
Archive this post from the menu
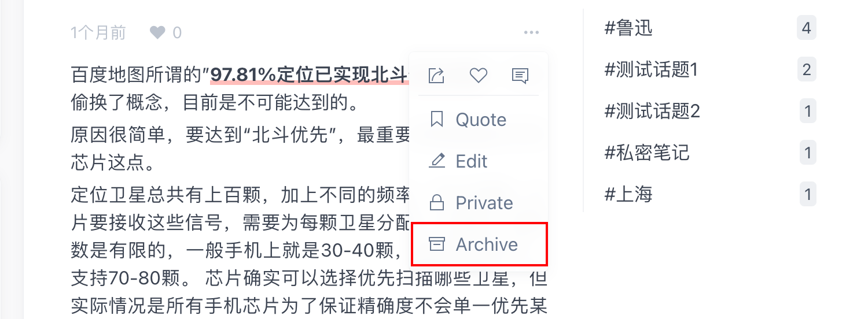[x=478, y=244]
